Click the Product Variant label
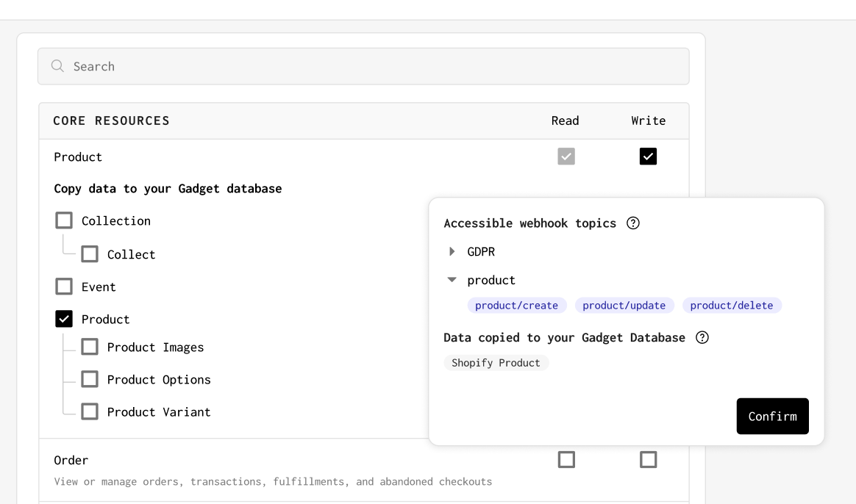 [x=159, y=412]
